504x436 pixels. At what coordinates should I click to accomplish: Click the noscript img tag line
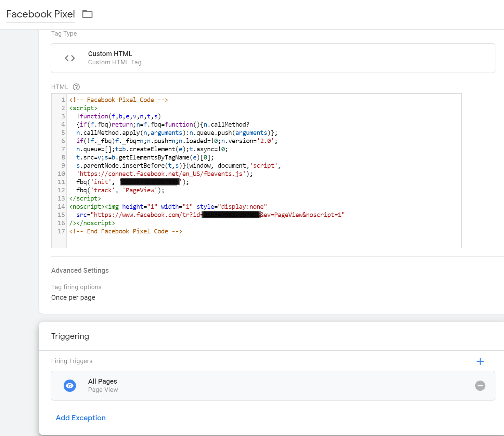pos(168,207)
